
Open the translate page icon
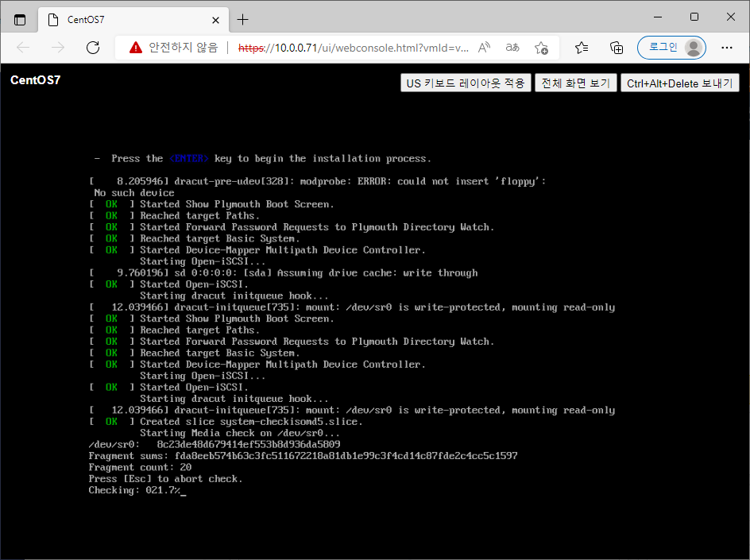tap(512, 48)
